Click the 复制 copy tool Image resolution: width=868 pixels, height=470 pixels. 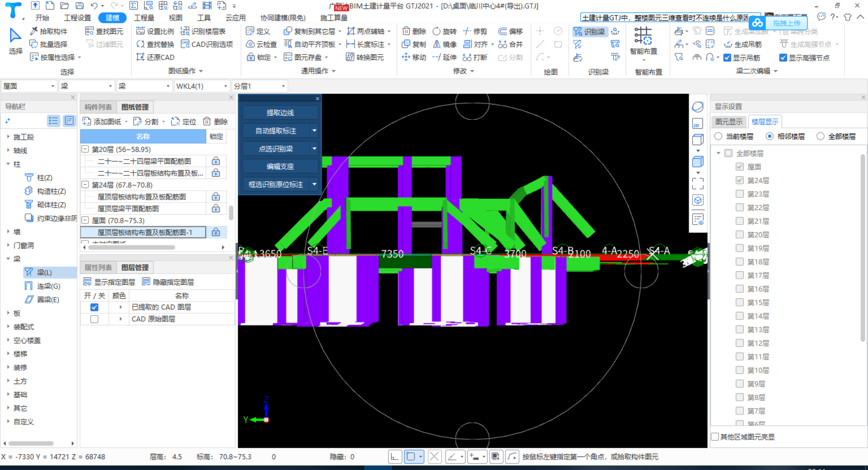pos(414,44)
